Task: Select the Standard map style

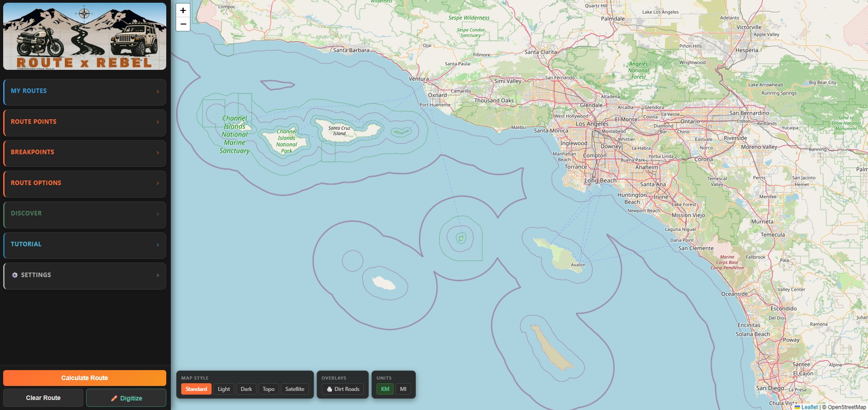Action: 196,389
